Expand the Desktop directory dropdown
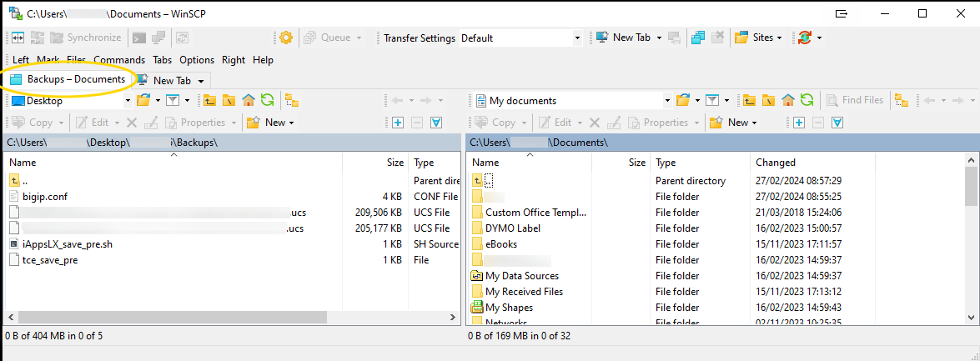This screenshot has height=361, width=980. pyautogui.click(x=128, y=101)
